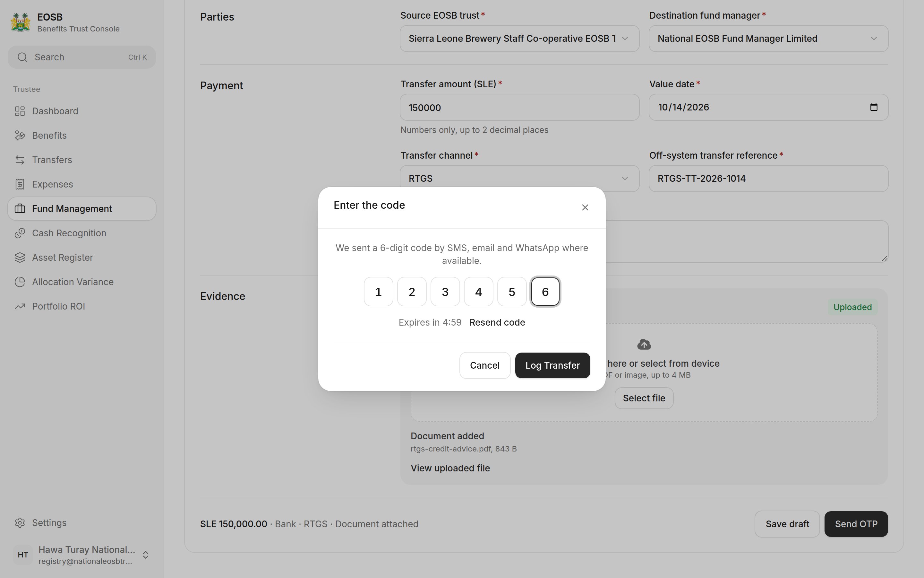
Task: Click the Send OTP button
Action: (x=856, y=524)
